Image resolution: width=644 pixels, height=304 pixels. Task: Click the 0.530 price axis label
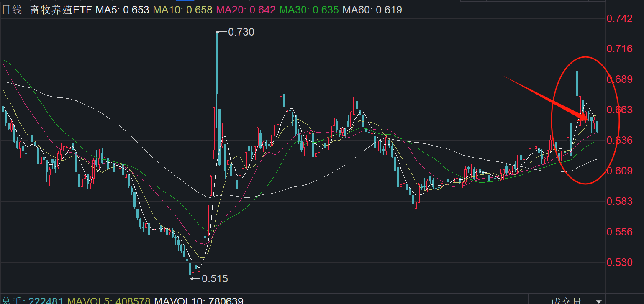point(620,262)
